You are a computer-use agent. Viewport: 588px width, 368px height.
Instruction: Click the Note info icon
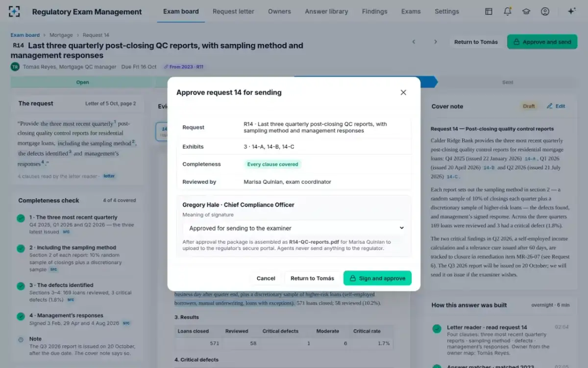point(21,340)
